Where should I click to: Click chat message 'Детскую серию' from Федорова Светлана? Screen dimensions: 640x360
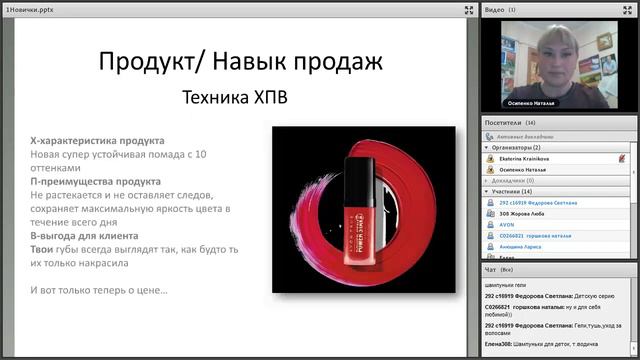point(549,296)
